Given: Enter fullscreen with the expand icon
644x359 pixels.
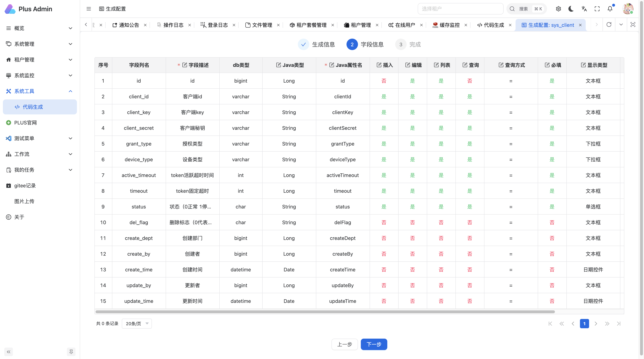Looking at the screenshot, I should tap(597, 9).
